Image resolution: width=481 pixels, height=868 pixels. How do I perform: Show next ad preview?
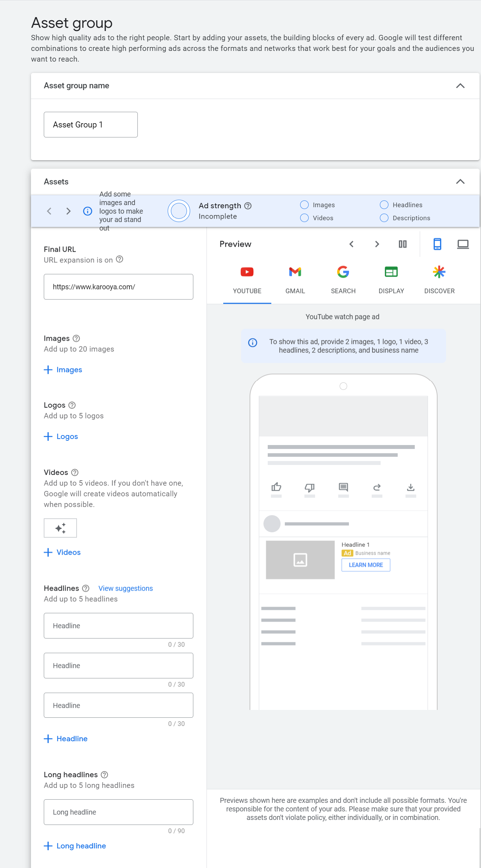(x=377, y=244)
